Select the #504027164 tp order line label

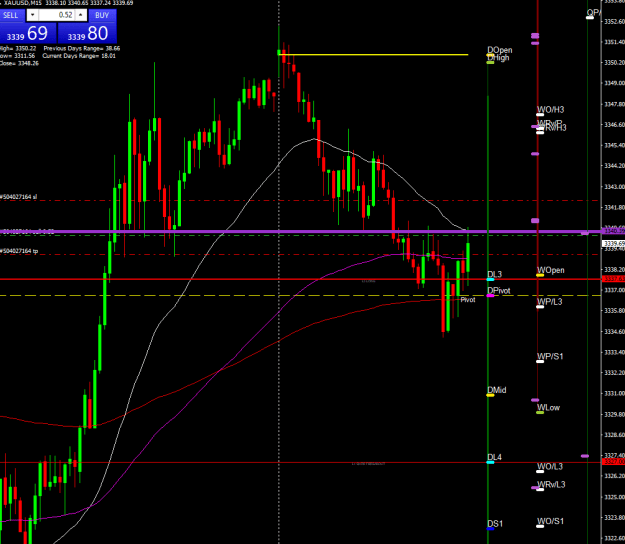pyautogui.click(x=19, y=251)
